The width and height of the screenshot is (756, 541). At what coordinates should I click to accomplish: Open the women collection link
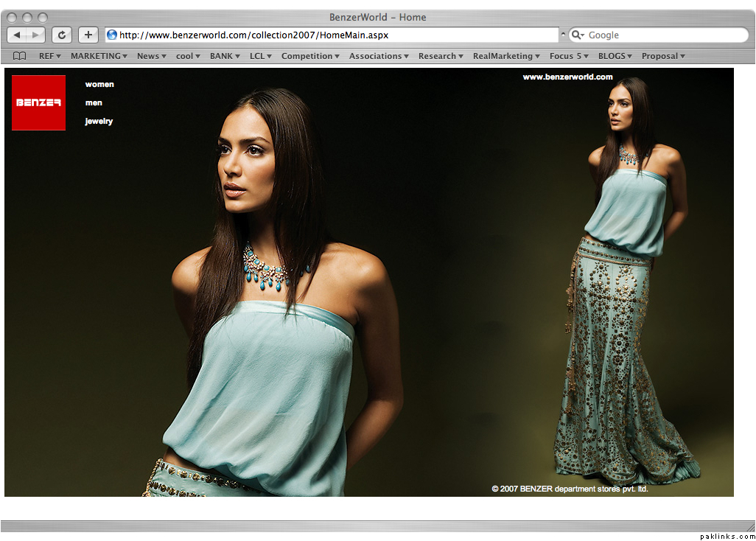[x=99, y=84]
